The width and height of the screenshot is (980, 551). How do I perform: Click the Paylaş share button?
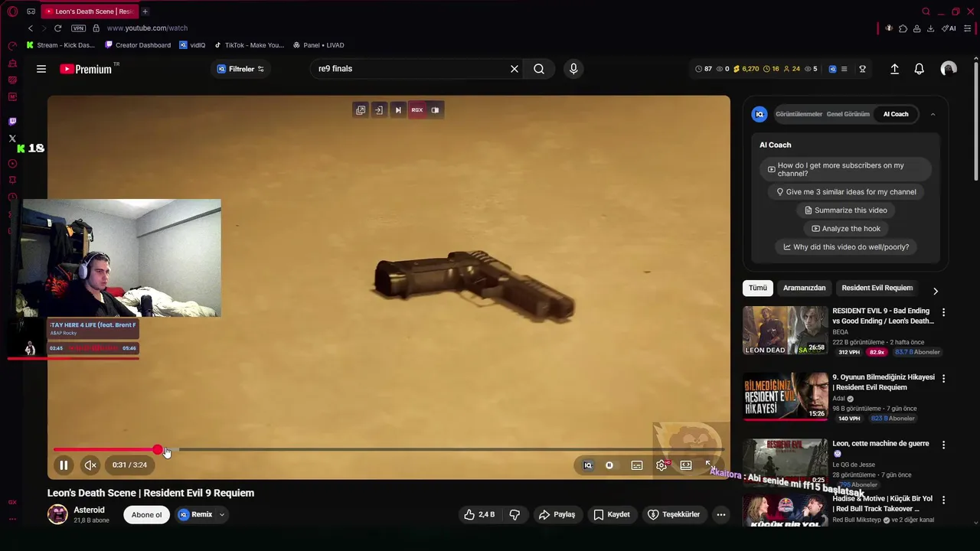point(557,515)
